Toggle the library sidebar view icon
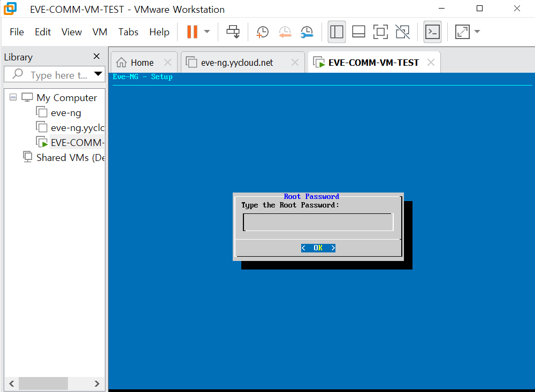535x392 pixels. point(337,32)
